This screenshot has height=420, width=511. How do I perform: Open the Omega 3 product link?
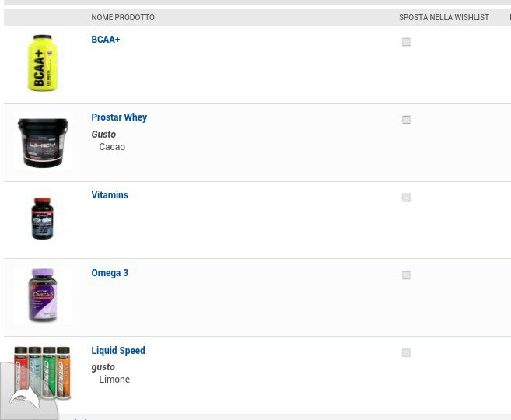tap(110, 273)
